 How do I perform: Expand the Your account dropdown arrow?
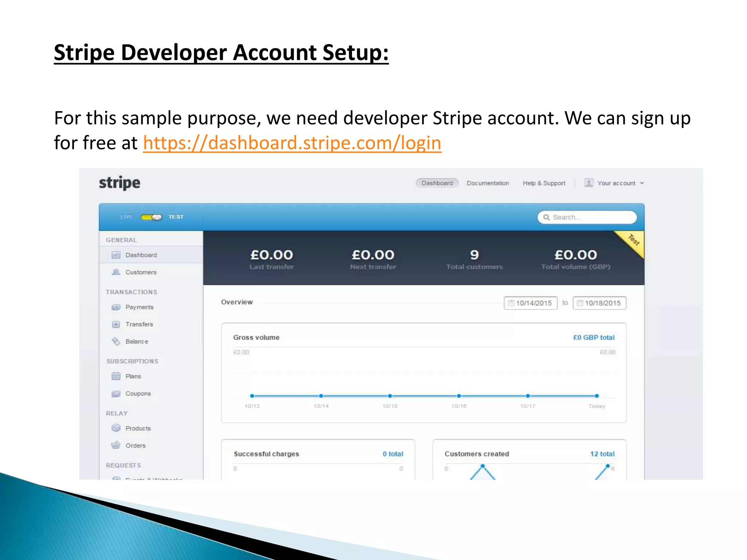642,183
